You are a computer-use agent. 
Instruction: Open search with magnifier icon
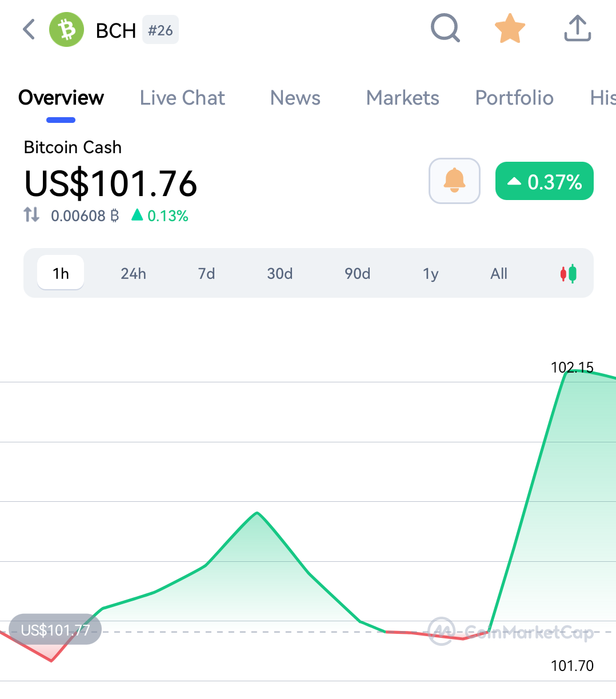click(445, 29)
